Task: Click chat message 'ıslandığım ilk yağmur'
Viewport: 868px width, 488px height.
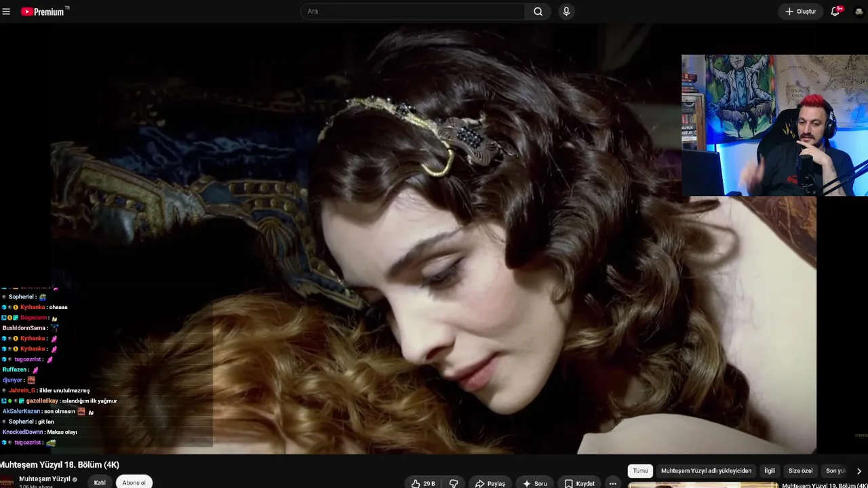Action: pyautogui.click(x=90, y=401)
